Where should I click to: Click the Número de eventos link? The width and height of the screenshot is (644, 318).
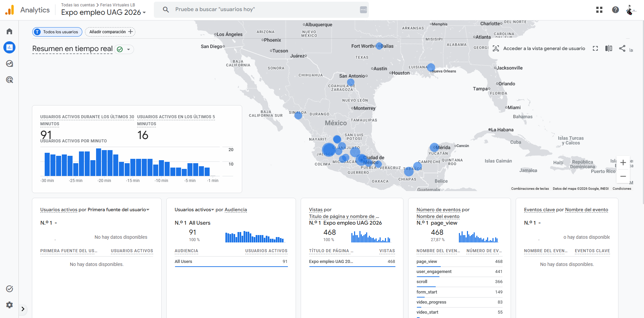pos(438,210)
